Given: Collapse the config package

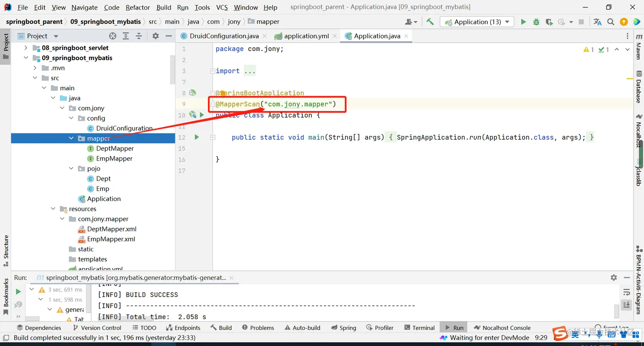Looking at the screenshot, I should pos(71,118).
